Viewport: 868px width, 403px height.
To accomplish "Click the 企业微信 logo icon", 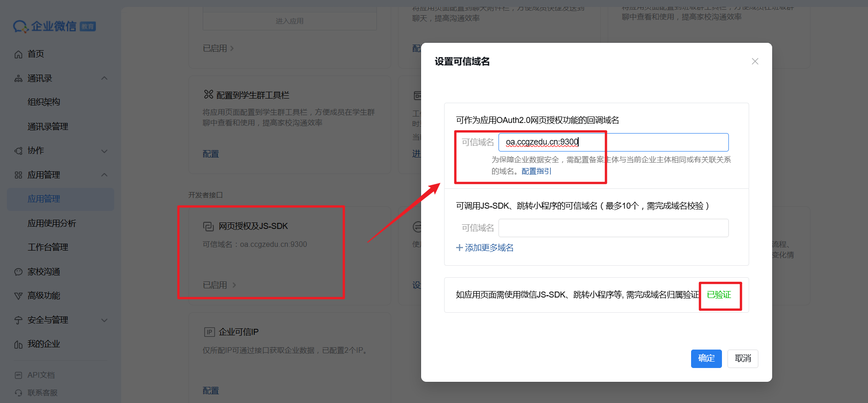I will (21, 27).
